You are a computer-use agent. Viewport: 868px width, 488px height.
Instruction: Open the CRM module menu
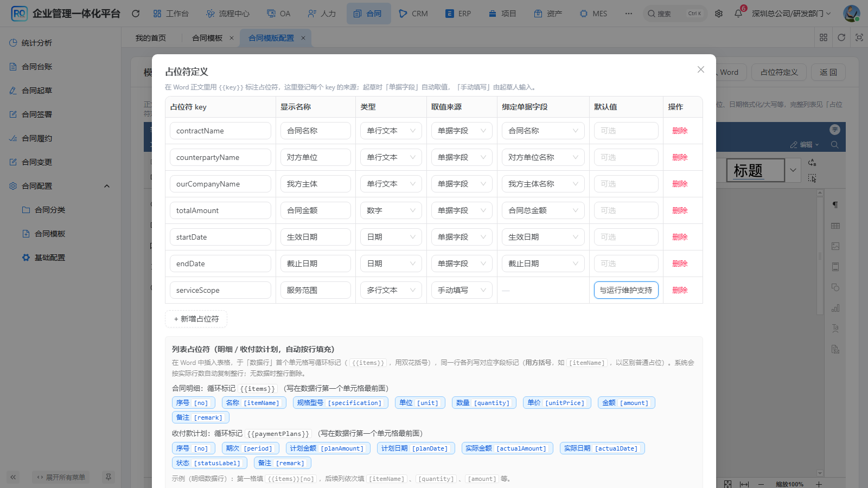413,14
